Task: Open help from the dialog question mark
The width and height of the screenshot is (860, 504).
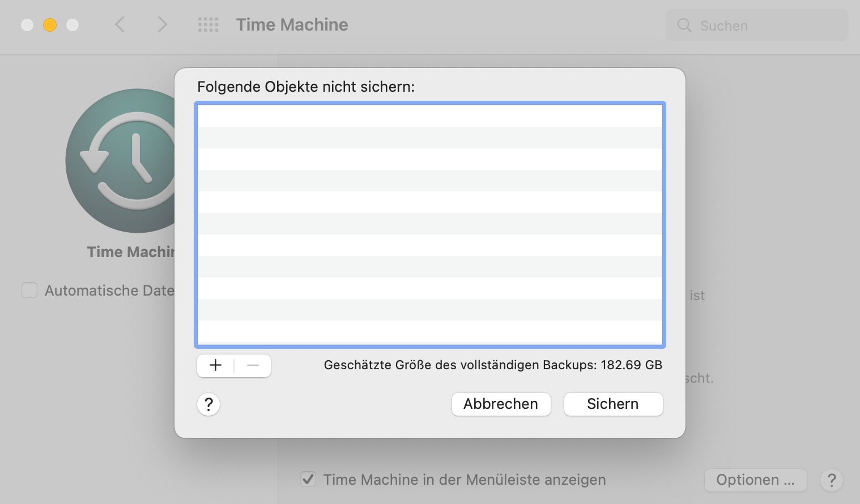Action: point(208,404)
